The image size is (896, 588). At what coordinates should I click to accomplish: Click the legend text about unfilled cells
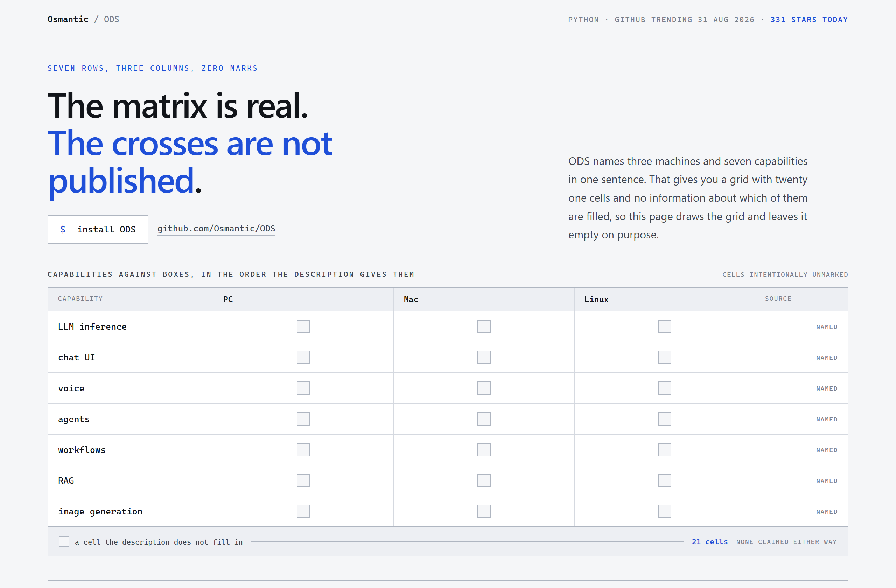[x=159, y=542]
